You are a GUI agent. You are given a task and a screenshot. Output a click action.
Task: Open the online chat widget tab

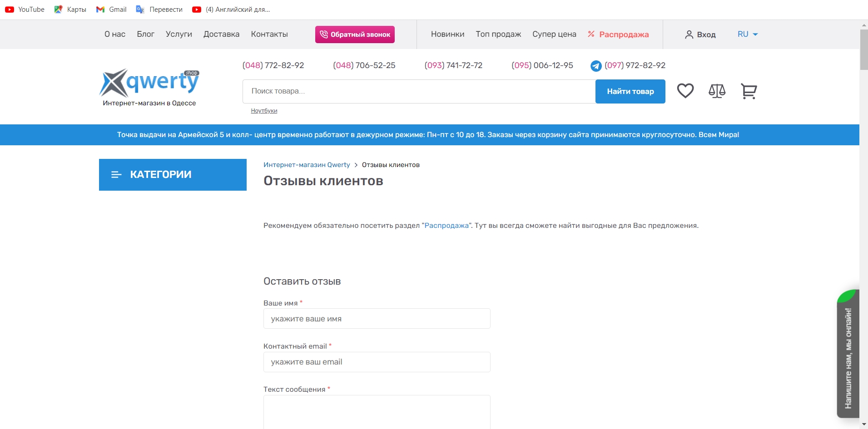pyautogui.click(x=848, y=354)
